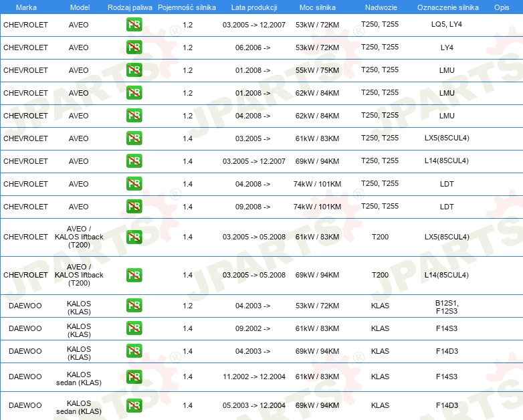Click fuel icon in the 04.2008 LDT row
The image size is (523, 420).
click(x=134, y=183)
